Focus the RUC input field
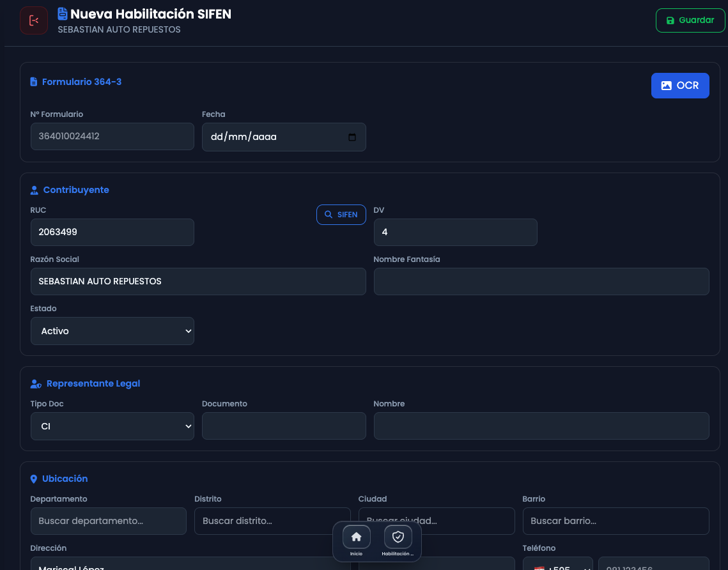728x570 pixels. (112, 233)
